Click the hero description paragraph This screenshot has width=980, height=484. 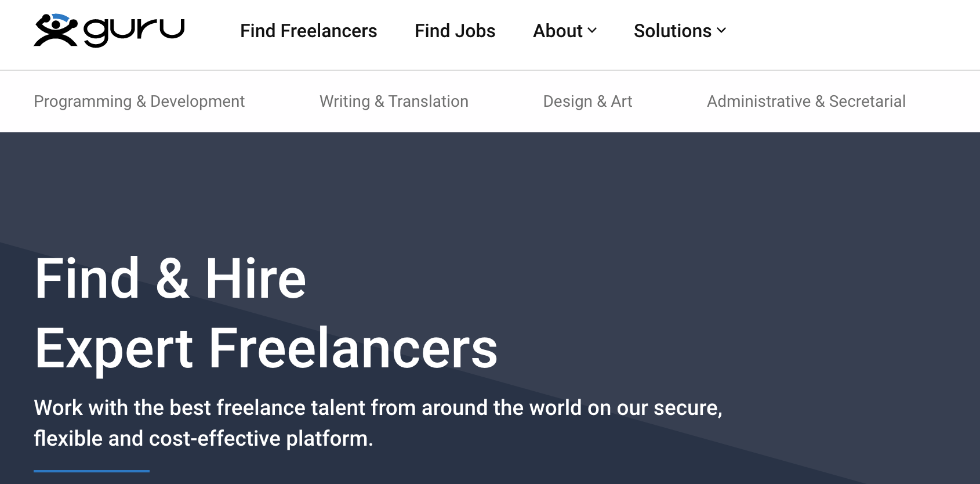(379, 422)
